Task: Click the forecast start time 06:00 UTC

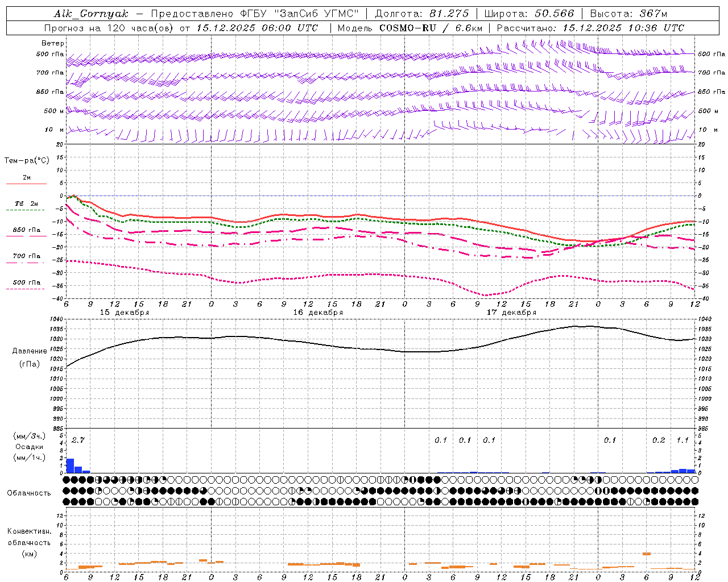Action: coord(289,28)
